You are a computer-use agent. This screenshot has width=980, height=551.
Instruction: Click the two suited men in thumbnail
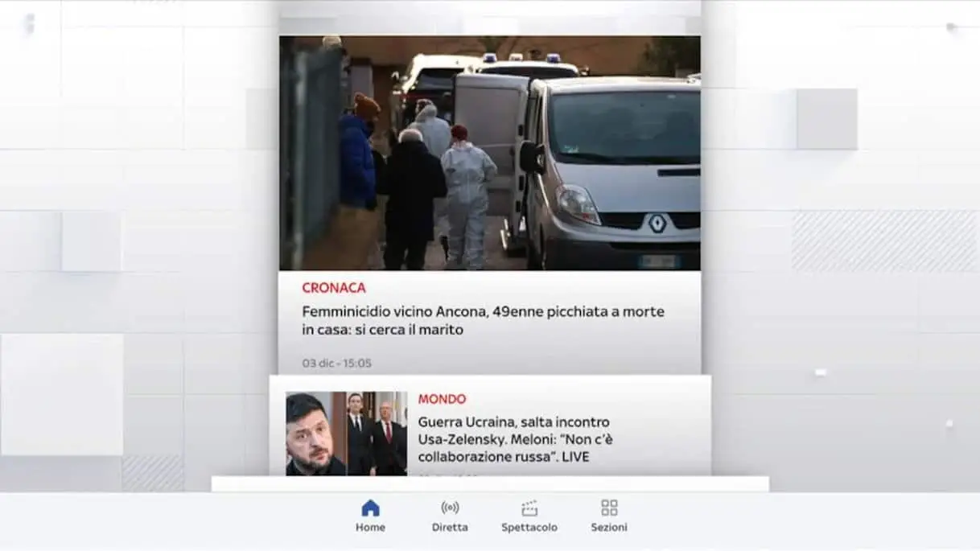[377, 434]
